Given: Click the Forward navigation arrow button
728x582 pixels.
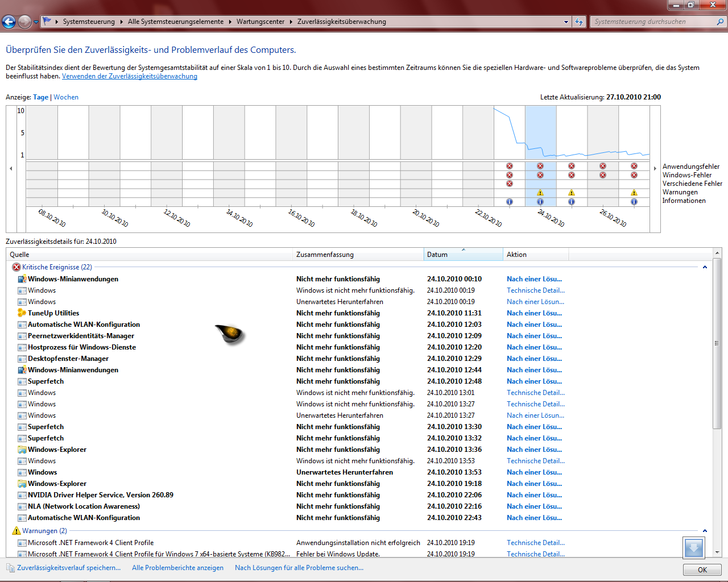Looking at the screenshot, I should [24, 22].
